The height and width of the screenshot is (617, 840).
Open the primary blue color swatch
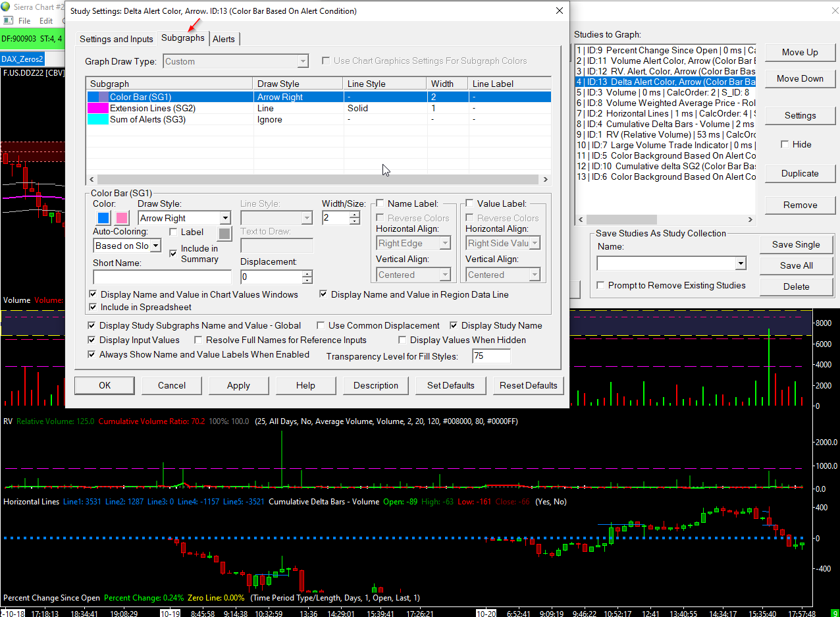pos(103,218)
